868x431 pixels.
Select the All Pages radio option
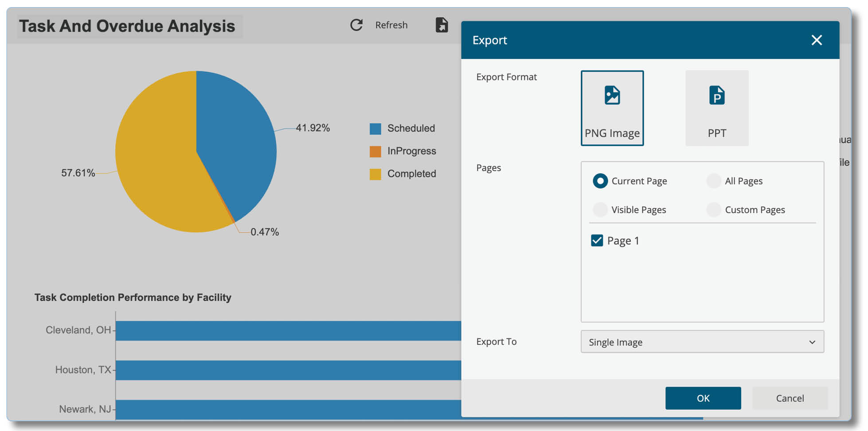tap(714, 181)
